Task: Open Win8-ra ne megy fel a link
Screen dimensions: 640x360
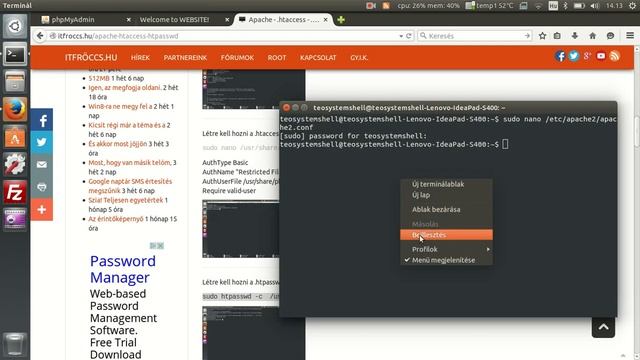Action: coord(120,107)
